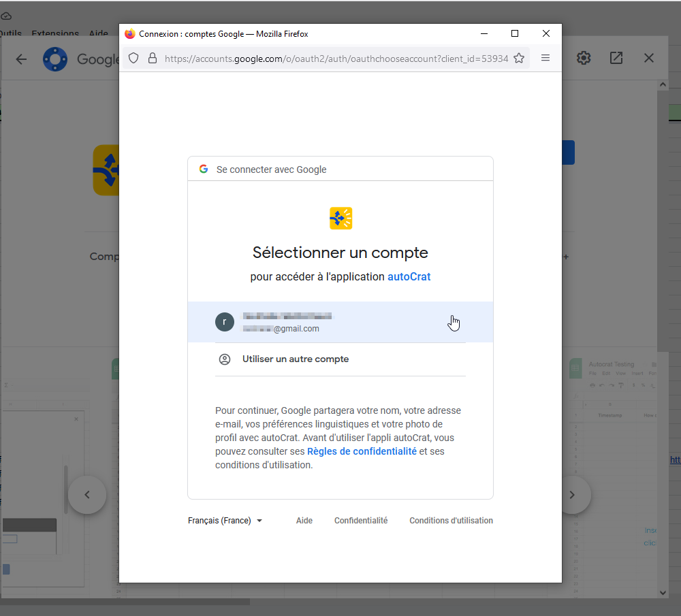Click the padlock site security icon
The height and width of the screenshot is (616, 681).
153,58
